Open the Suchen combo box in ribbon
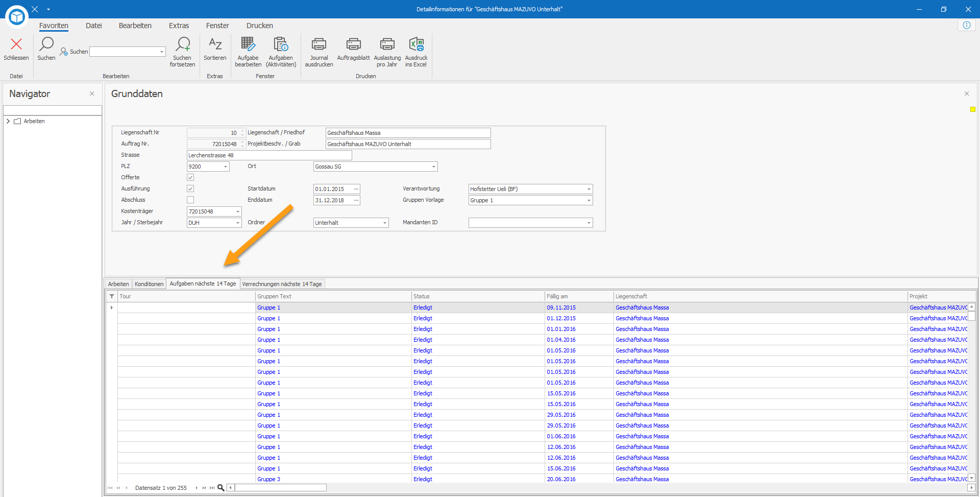This screenshot has height=497, width=980. (162, 52)
